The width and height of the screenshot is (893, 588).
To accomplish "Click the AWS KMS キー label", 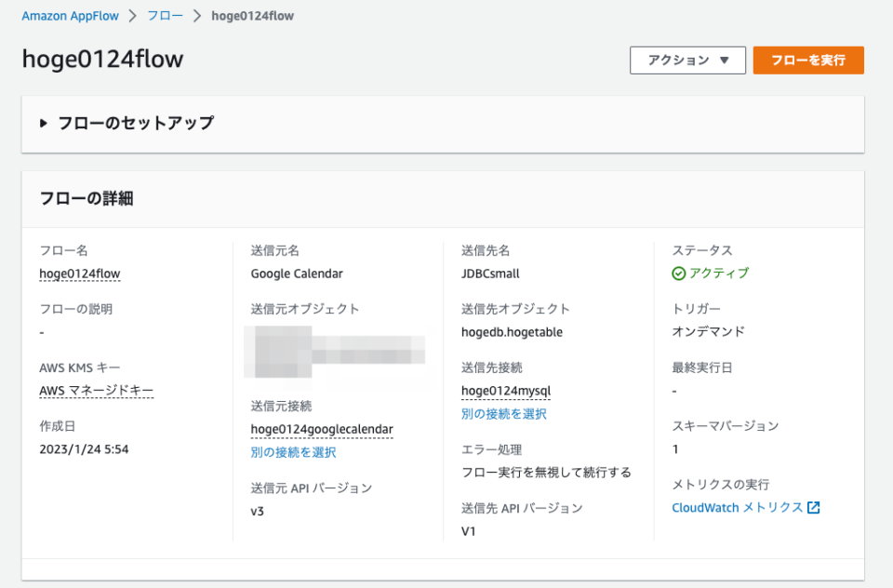I will click(80, 368).
